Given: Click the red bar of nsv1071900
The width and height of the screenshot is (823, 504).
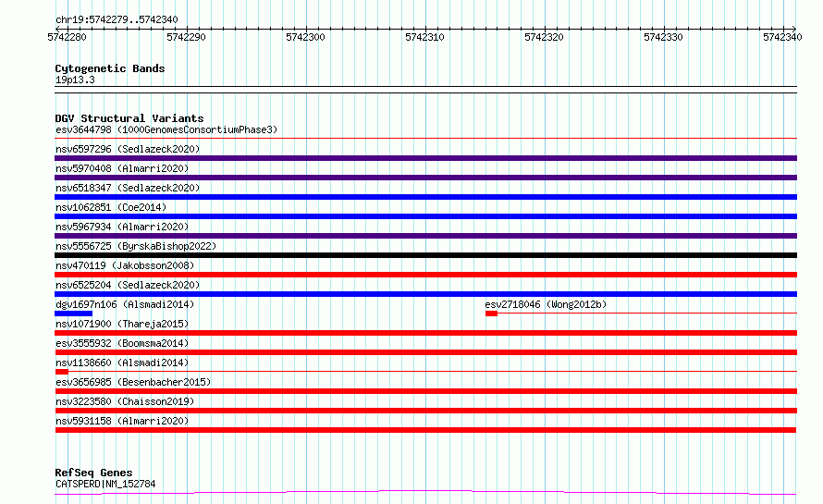Looking at the screenshot, I should (x=425, y=333).
